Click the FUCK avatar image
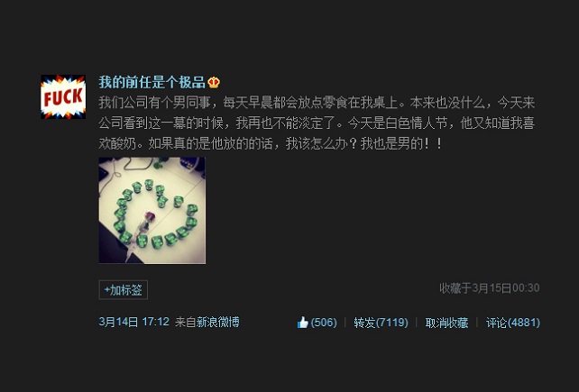 pos(63,96)
